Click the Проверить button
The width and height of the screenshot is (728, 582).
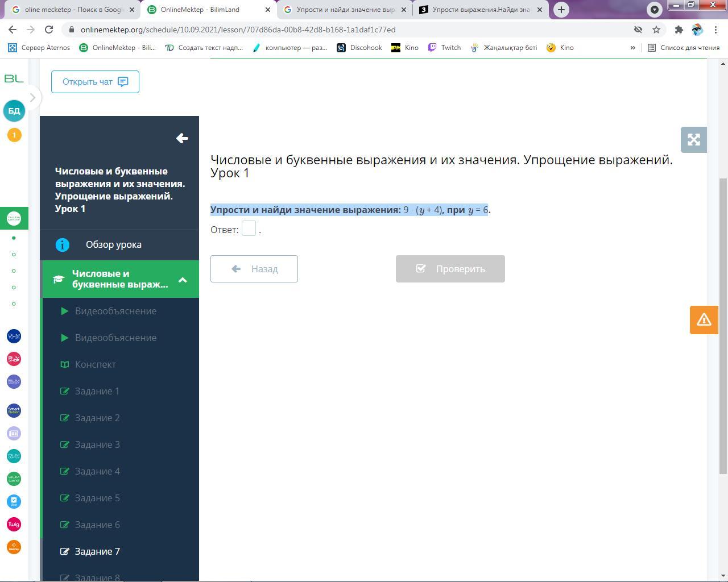(450, 269)
